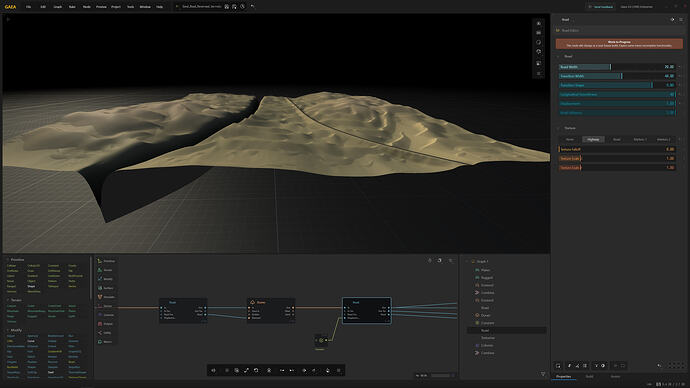Open the Derive category in the node toolbox strip
This screenshot has width=690, height=388.
click(x=106, y=306)
